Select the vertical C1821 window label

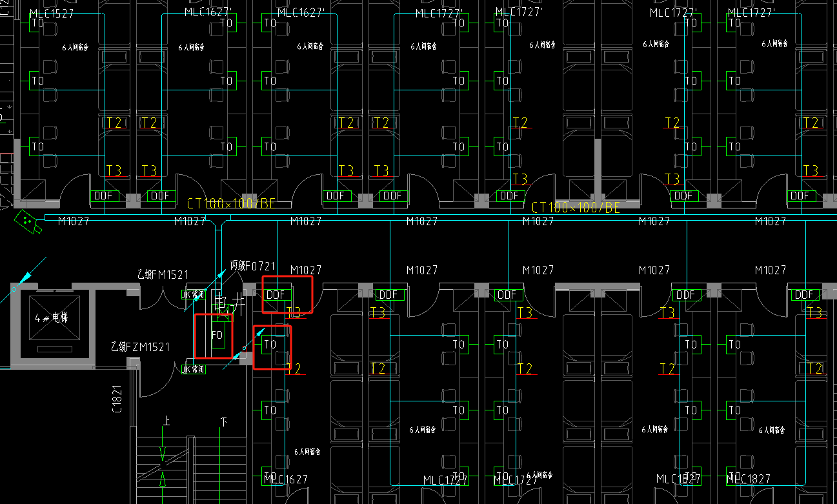tap(117, 399)
